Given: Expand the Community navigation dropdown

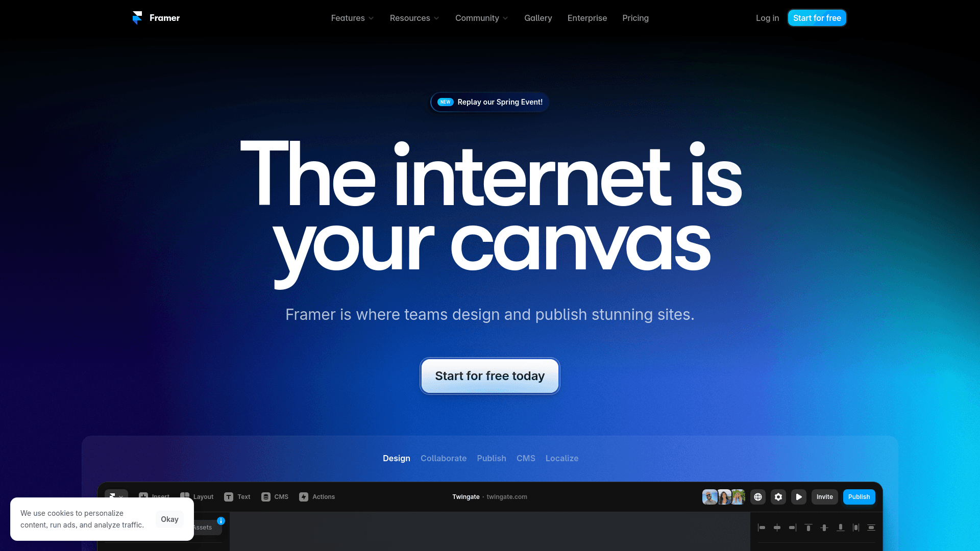Looking at the screenshot, I should [481, 18].
